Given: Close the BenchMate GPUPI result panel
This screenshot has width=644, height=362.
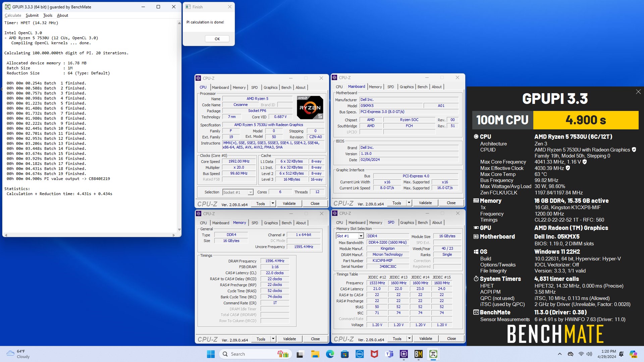Looking at the screenshot, I should coord(638,92).
